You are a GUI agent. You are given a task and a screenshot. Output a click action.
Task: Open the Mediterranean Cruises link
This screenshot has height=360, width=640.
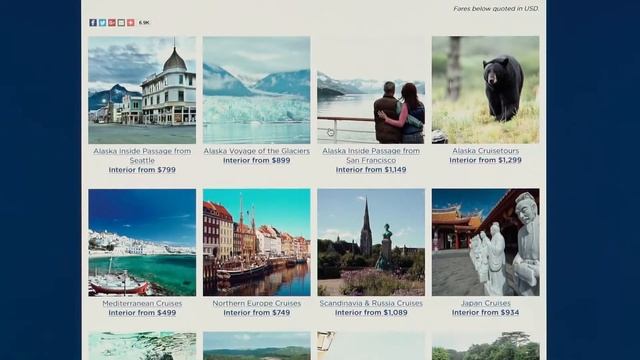142,303
